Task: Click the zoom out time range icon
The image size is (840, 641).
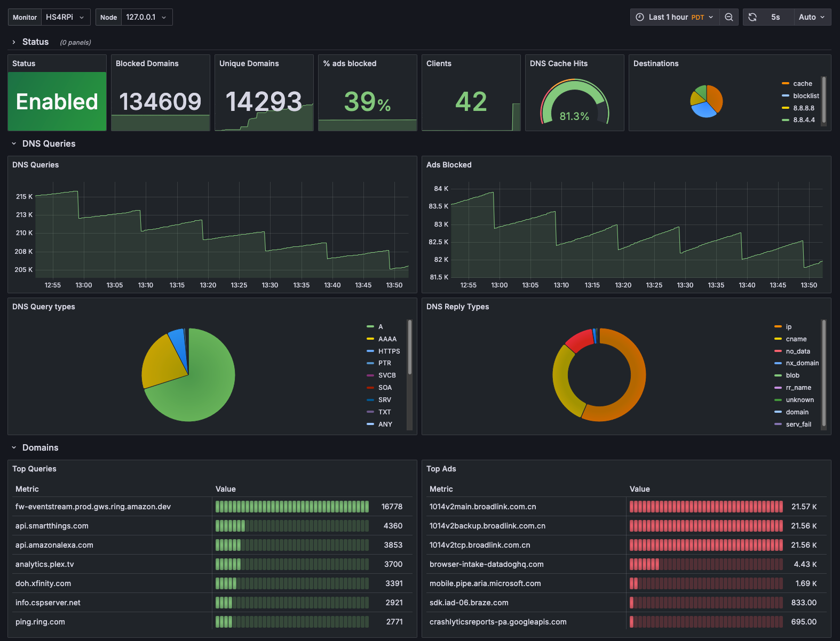Action: [728, 17]
